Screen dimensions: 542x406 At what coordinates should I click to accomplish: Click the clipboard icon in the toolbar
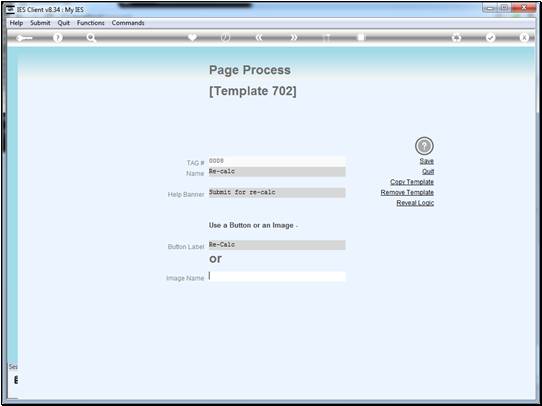click(361, 37)
